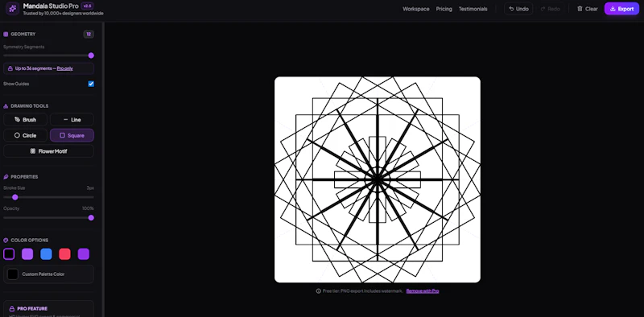Clear the canvas
Screen dimensions: 644x317
pos(588,9)
